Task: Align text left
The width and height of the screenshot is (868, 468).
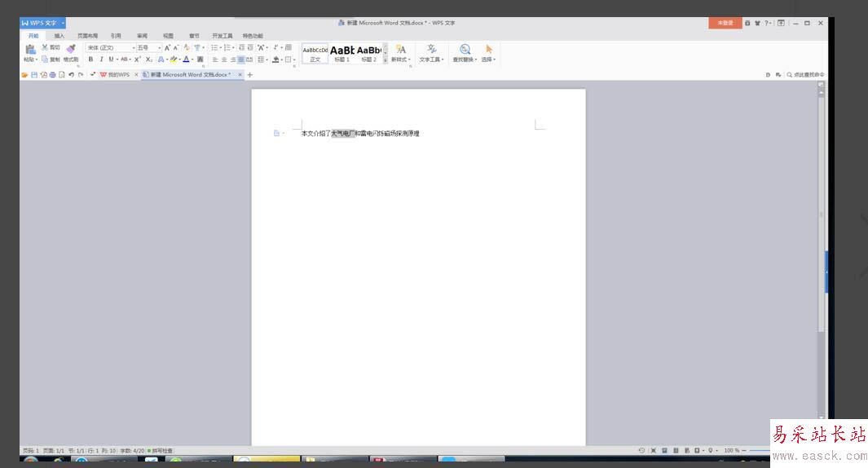Action: (215, 60)
